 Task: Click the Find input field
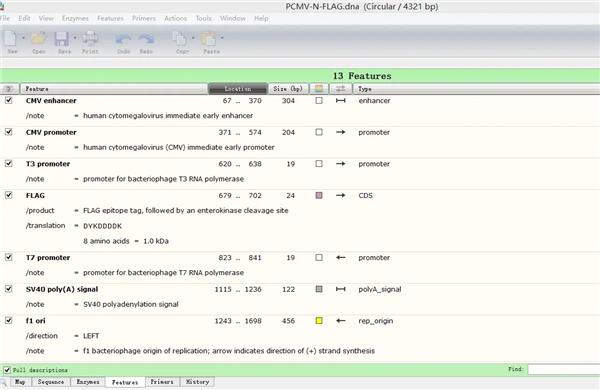coord(564,369)
